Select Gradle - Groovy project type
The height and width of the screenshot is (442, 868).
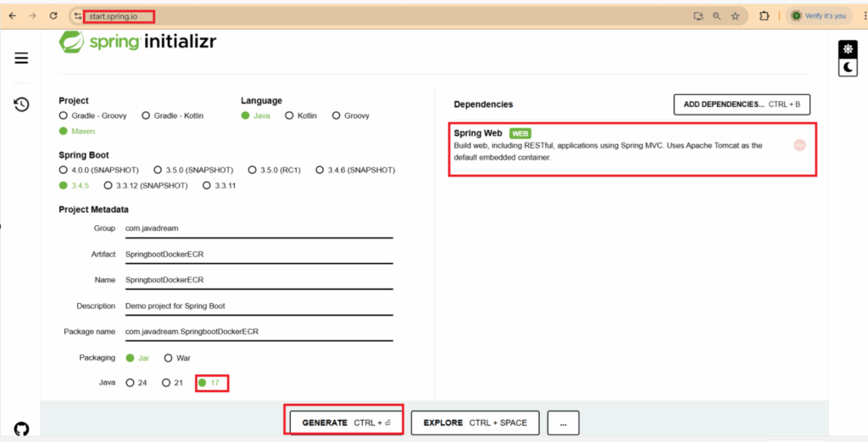tap(93, 115)
